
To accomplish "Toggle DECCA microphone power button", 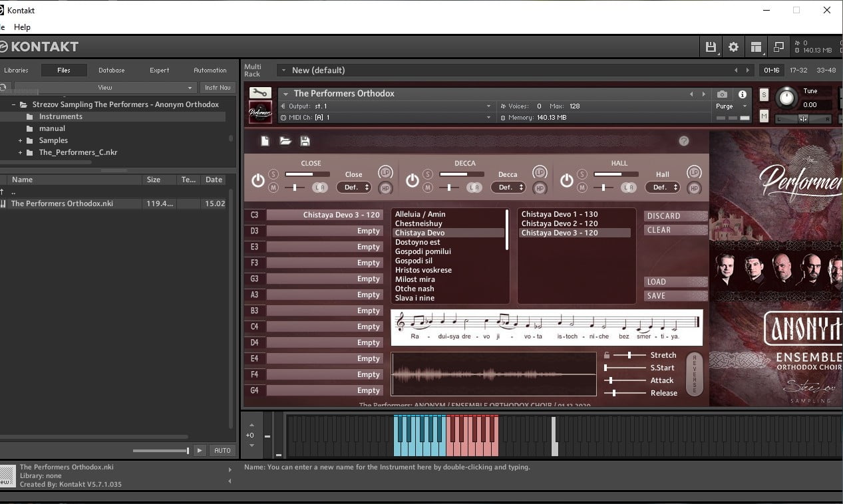I will pyautogui.click(x=412, y=180).
